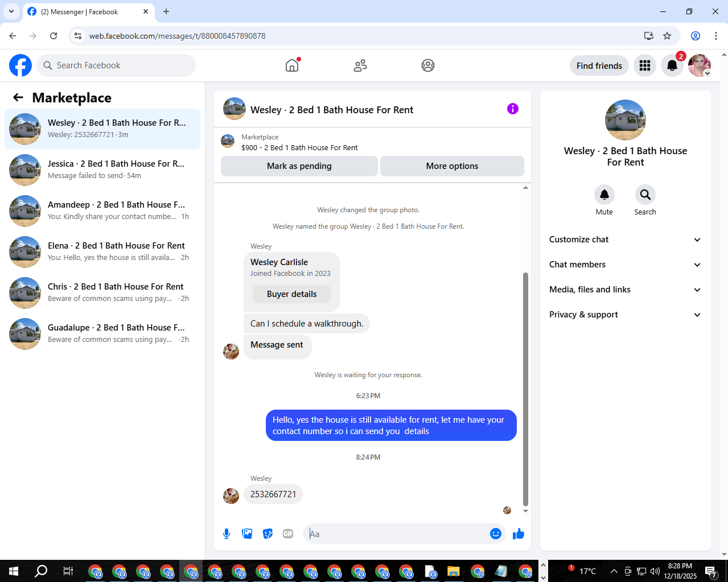Navigate back in the browser
The height and width of the screenshot is (582, 728).
point(13,36)
